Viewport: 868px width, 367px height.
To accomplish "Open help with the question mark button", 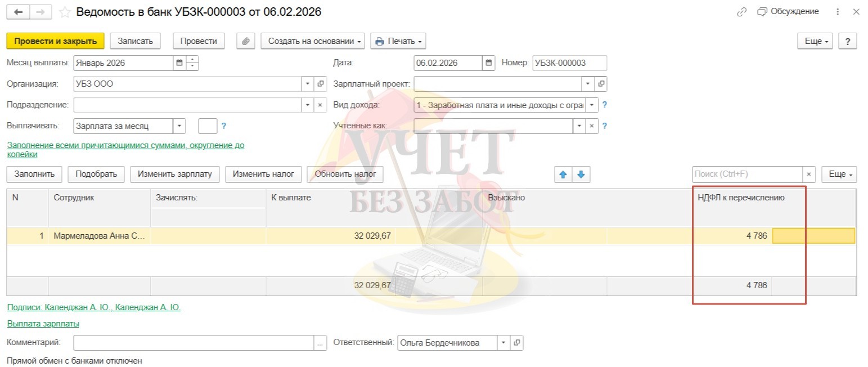I will (847, 41).
